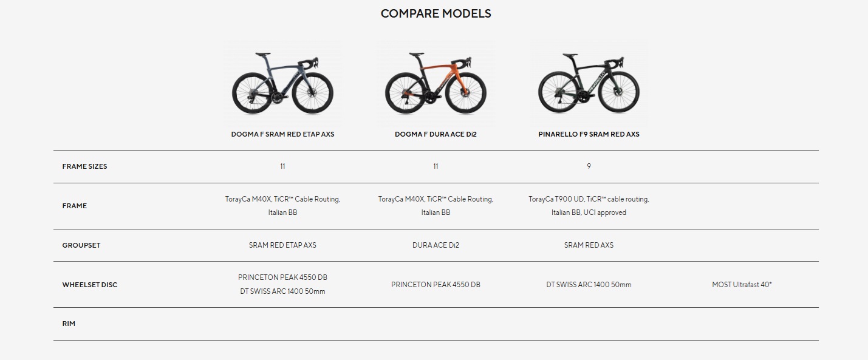Click the DURA ACE Di2 groupset cell
The height and width of the screenshot is (360, 868).
[436, 245]
